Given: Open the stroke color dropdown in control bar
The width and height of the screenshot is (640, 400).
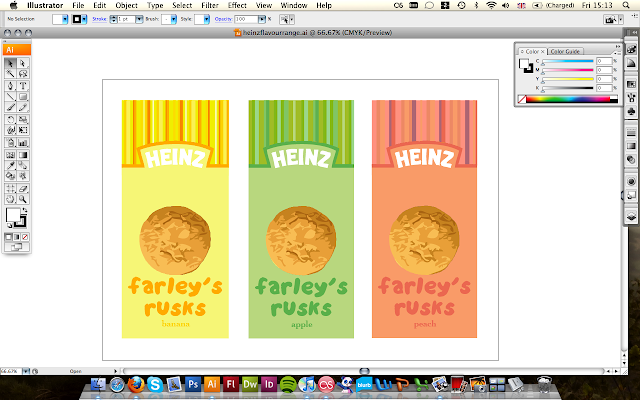Looking at the screenshot, I should coord(84,19).
